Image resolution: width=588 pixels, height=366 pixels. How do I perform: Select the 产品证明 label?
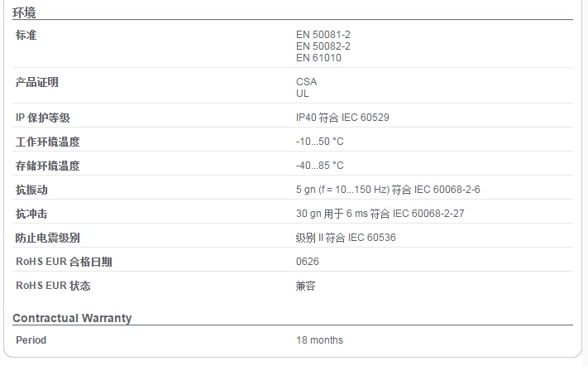click(x=36, y=82)
